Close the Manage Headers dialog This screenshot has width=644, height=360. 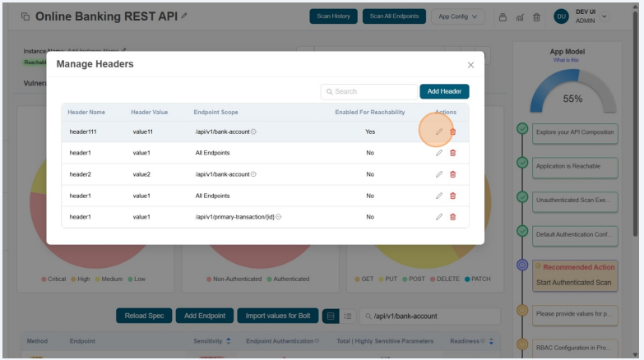coord(470,65)
